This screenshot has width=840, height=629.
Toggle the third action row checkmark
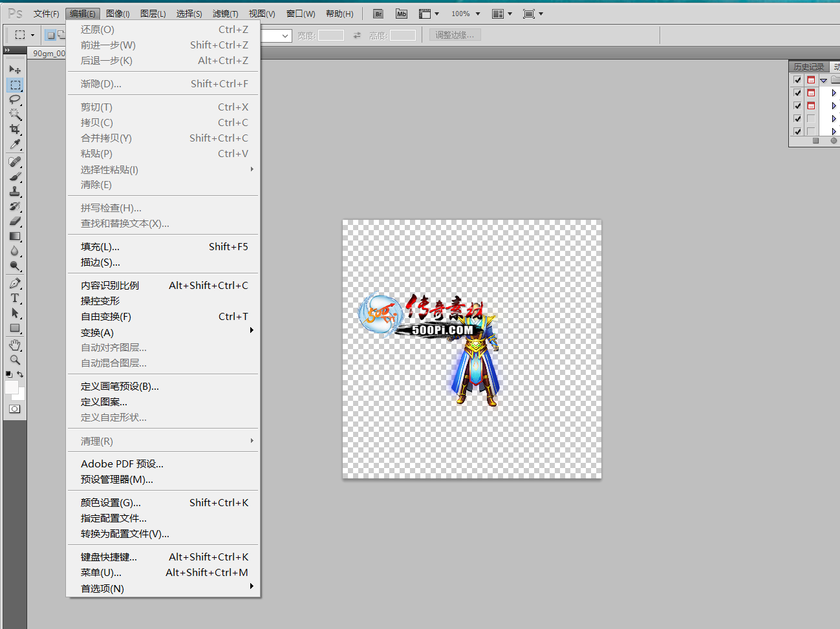(797, 106)
